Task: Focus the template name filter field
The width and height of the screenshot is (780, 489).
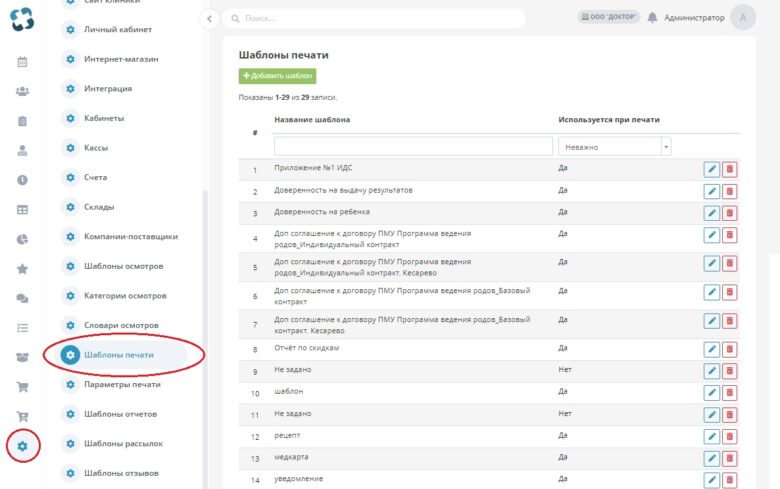Action: [413, 147]
